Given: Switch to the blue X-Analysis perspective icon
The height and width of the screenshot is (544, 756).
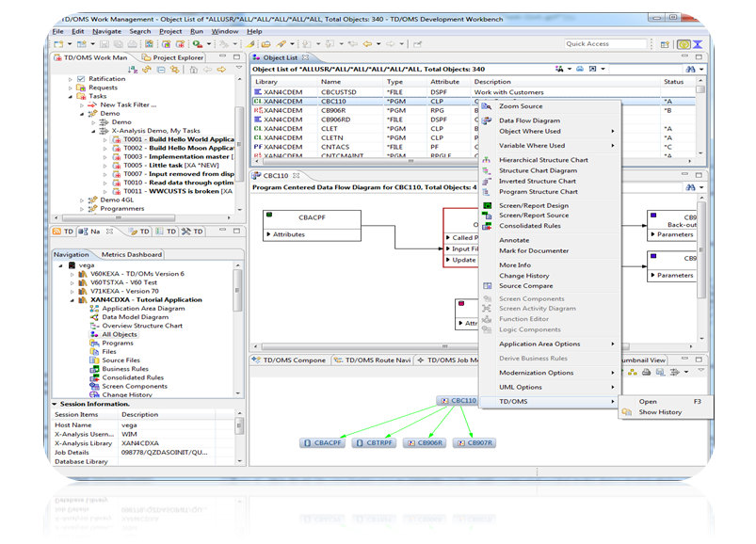Looking at the screenshot, I should (x=698, y=44).
